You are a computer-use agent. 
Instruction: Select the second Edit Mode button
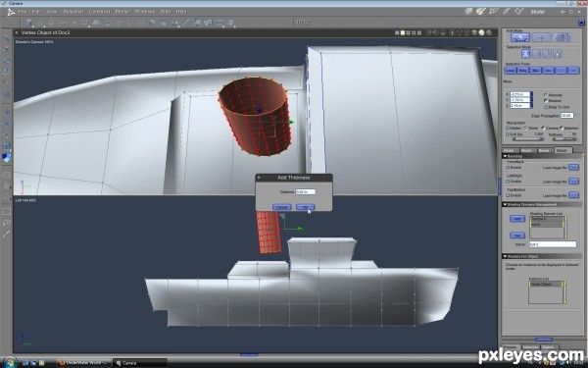541,37
